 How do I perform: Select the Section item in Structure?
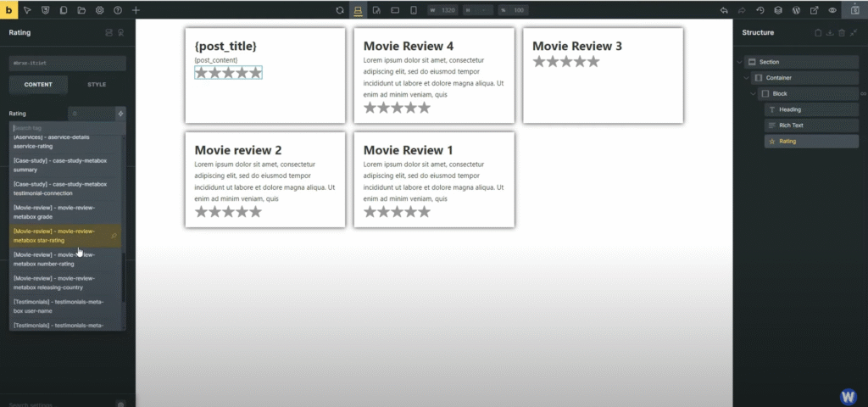[x=801, y=62]
